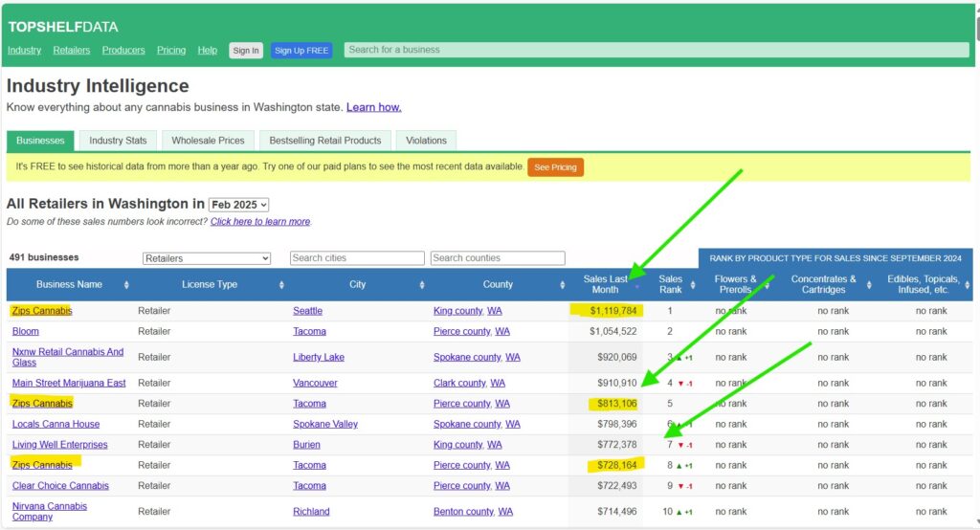Click the Liberty Lake city link
The image size is (980, 530).
[x=319, y=357]
